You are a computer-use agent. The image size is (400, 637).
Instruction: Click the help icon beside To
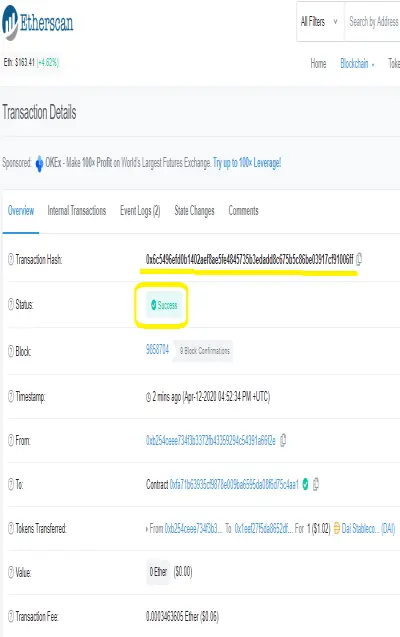[x=11, y=484]
